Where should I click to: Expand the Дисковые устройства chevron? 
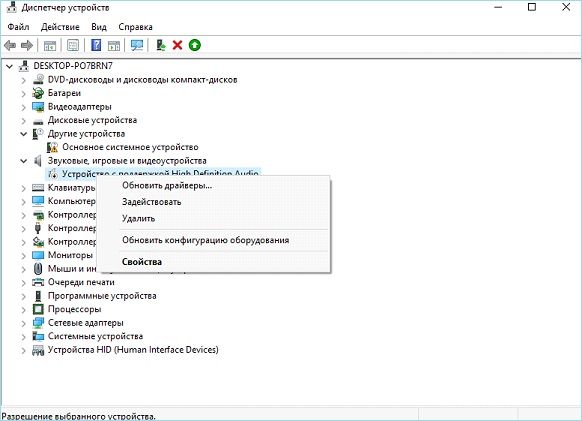pyautogui.click(x=23, y=121)
